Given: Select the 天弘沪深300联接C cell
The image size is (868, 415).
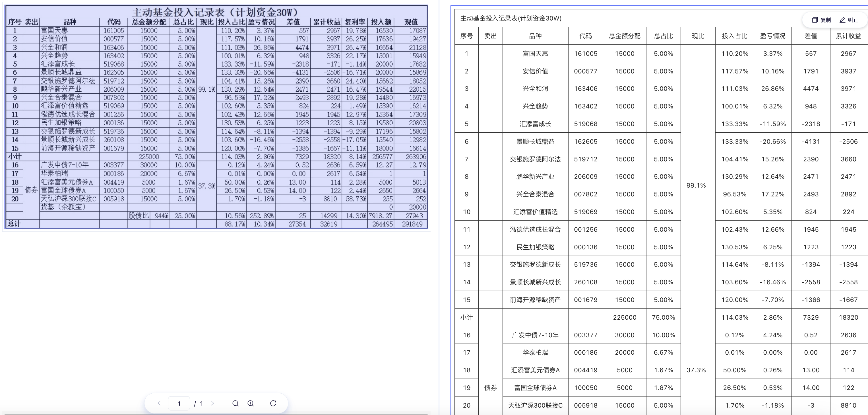Looking at the screenshot, I should 535,405.
